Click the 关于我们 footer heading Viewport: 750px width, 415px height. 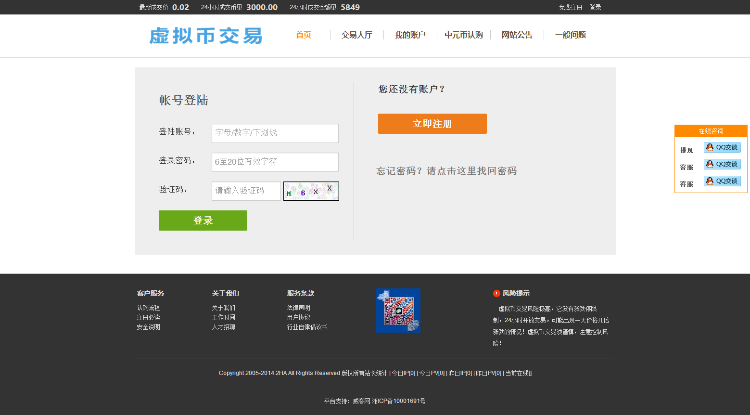click(x=225, y=293)
